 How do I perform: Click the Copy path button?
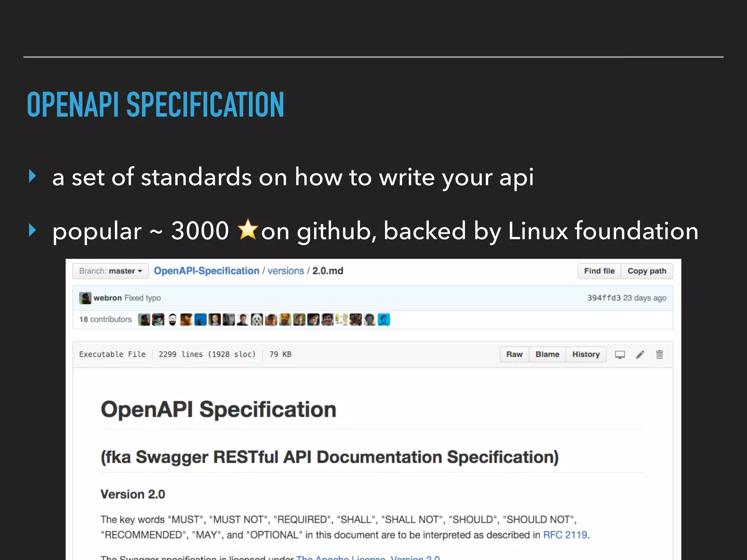[x=647, y=271]
